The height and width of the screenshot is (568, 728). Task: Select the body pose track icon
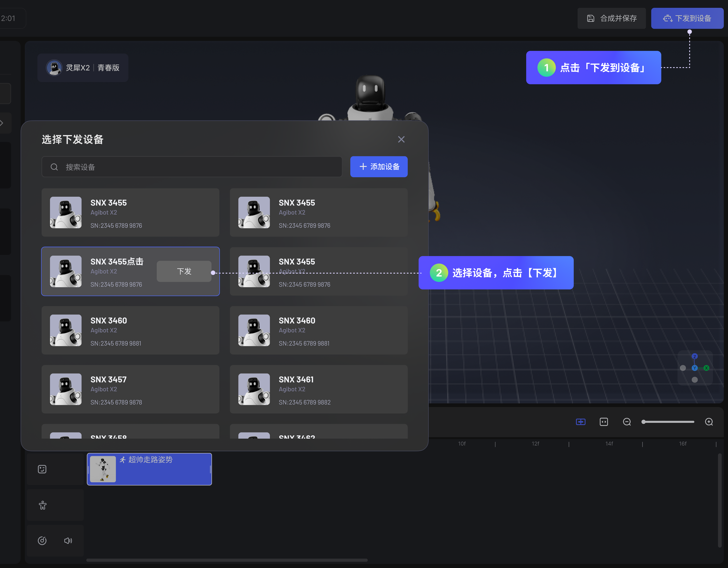[43, 505]
